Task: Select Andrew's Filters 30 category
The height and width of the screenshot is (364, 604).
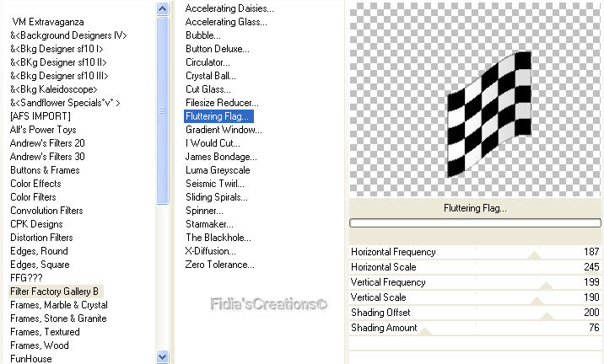Action: [47, 157]
